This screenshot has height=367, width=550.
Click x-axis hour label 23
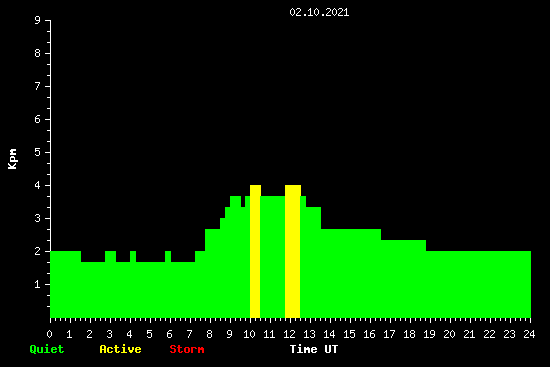click(x=509, y=334)
